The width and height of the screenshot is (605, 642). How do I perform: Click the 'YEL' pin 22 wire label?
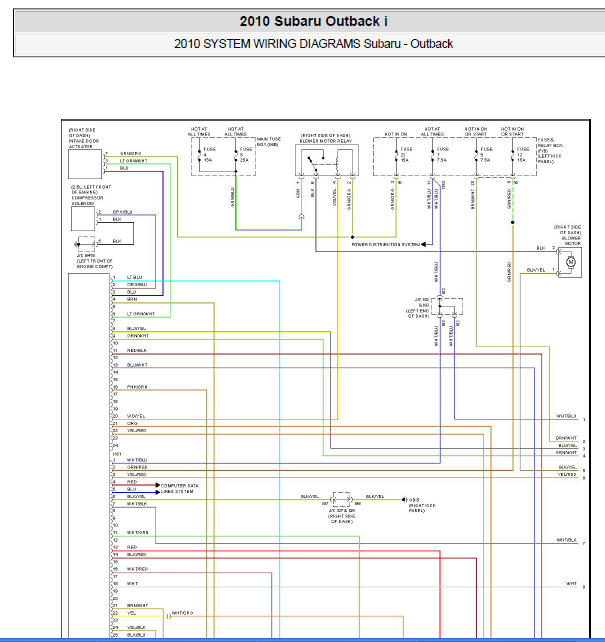click(131, 613)
